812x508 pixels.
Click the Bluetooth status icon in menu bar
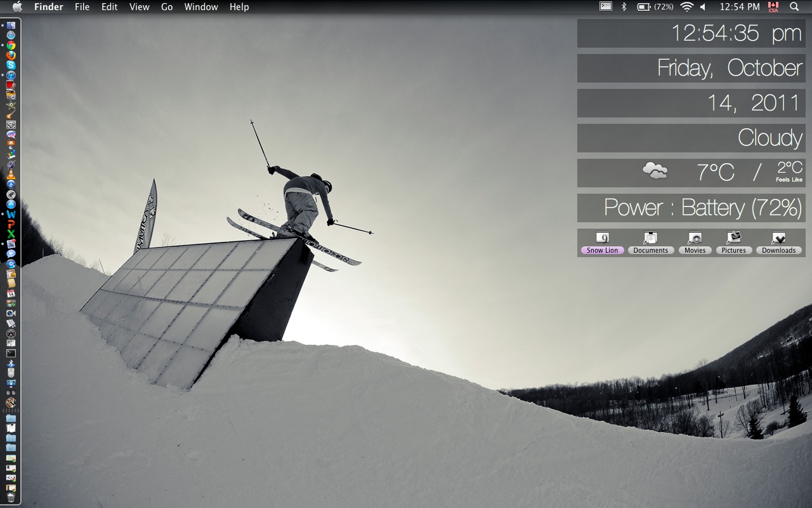tap(624, 7)
